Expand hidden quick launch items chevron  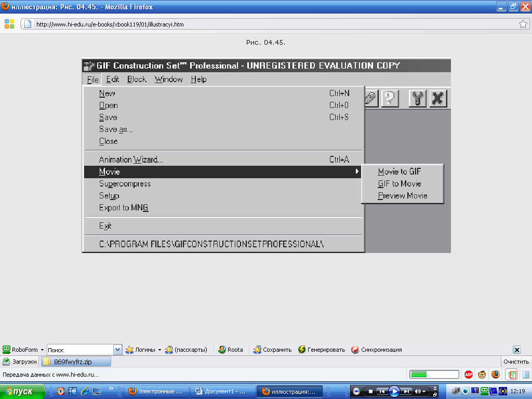point(111,389)
